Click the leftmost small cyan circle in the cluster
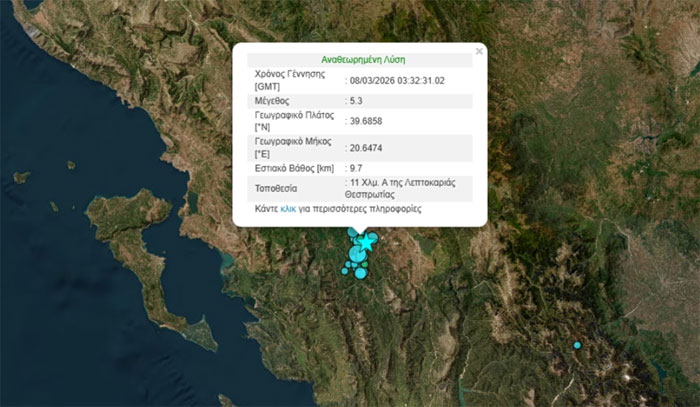Viewport: 700px width, 407px height. tap(345, 270)
